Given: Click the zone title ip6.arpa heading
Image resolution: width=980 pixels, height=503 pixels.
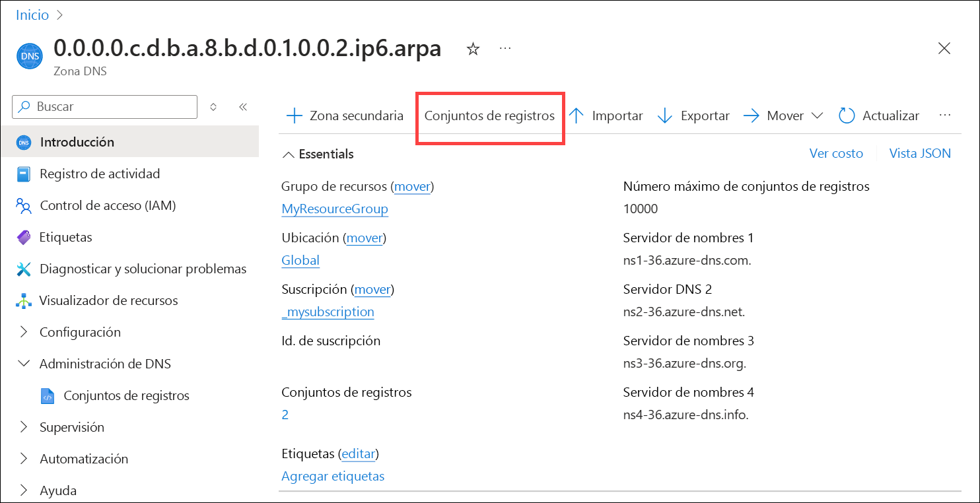Looking at the screenshot, I should pos(247,48).
